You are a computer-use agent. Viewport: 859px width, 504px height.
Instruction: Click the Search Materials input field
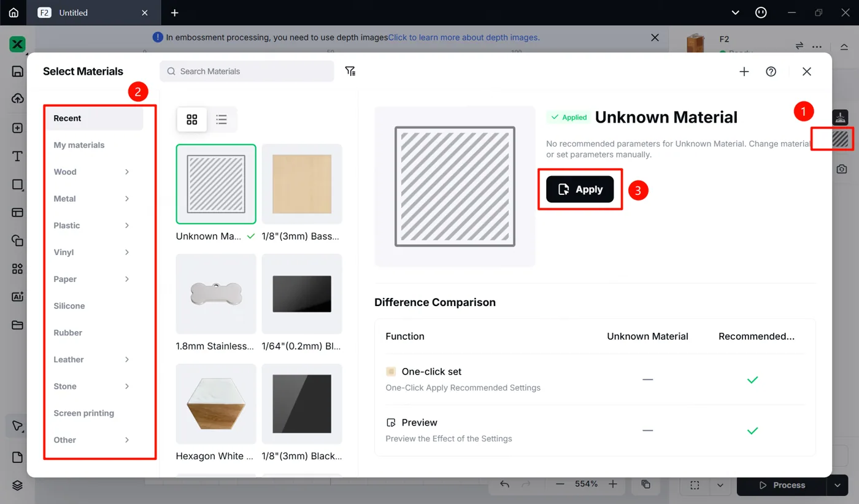coord(247,71)
